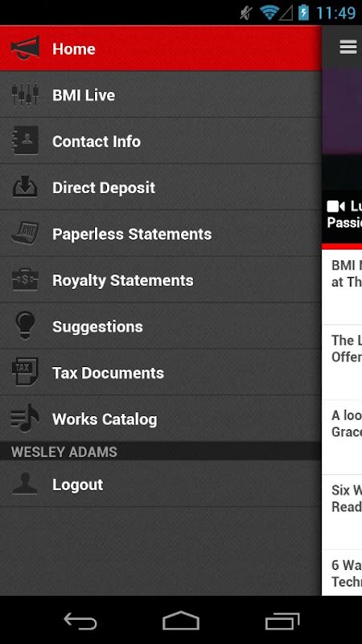The image size is (362, 644).
Task: Tap the BMI Live mixer sliders icon
Action: click(x=26, y=95)
